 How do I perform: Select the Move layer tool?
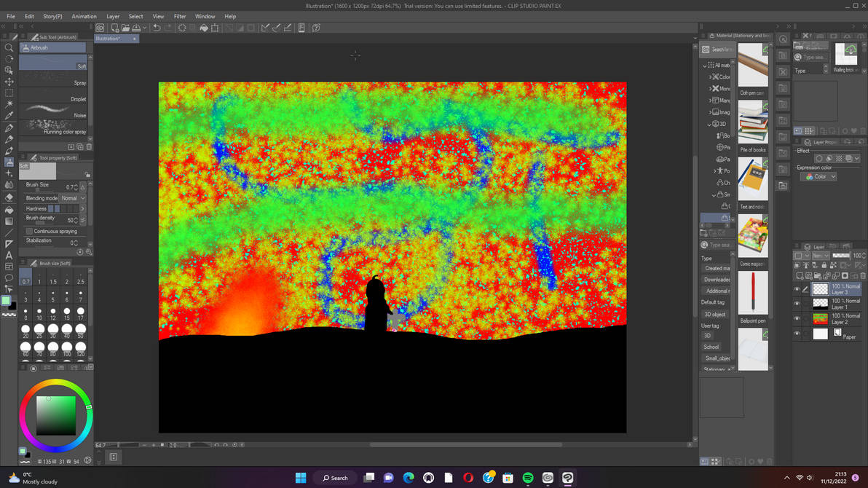tap(9, 82)
